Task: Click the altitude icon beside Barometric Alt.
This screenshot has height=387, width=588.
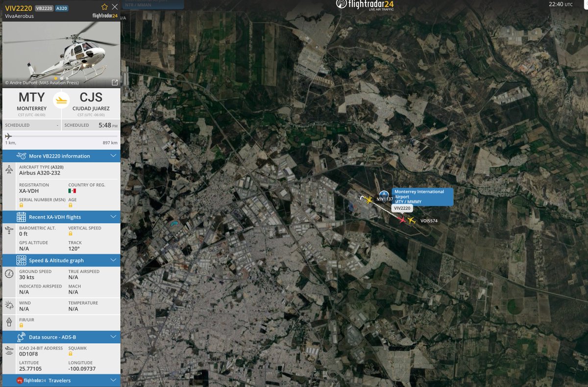Action: coord(9,230)
